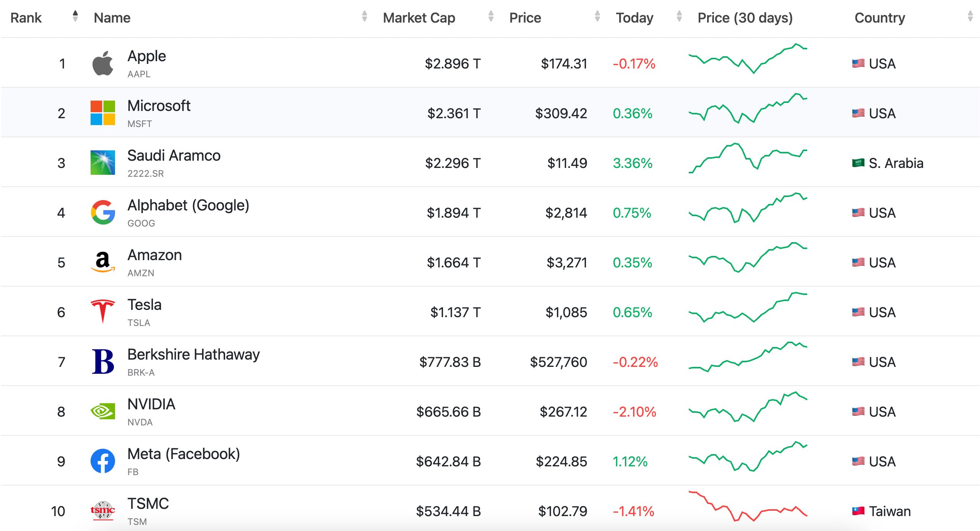Click the S. Arabia country label
The width and height of the screenshot is (980, 531).
(896, 163)
